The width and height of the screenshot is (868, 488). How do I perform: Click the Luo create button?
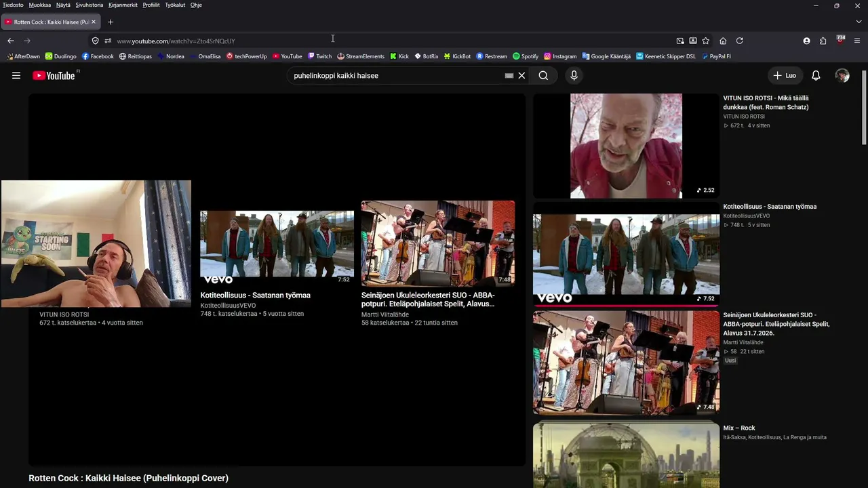coord(785,76)
